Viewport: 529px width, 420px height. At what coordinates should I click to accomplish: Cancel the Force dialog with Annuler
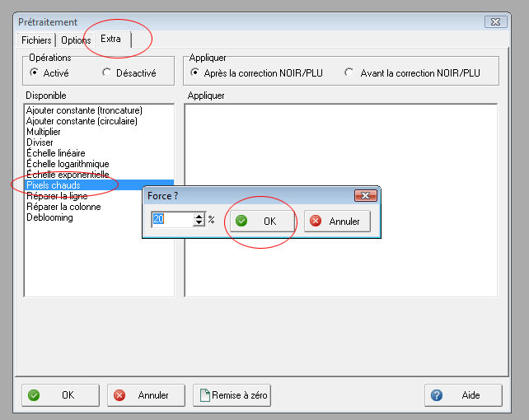pyautogui.click(x=337, y=222)
